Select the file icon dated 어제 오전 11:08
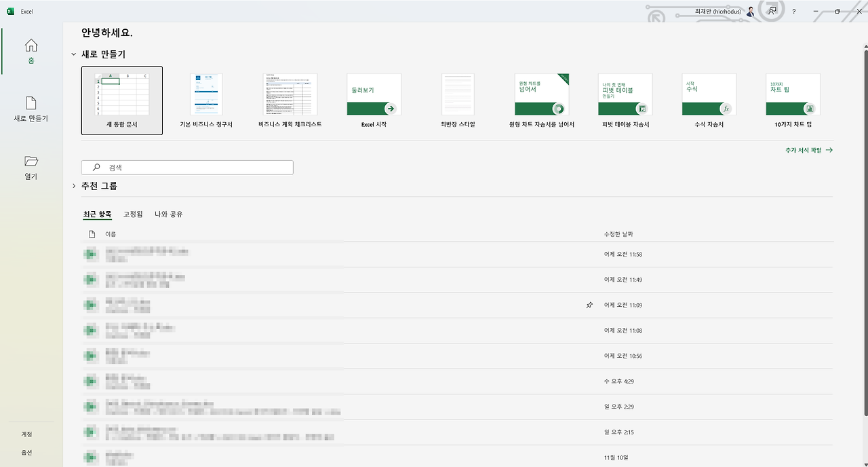The width and height of the screenshot is (868, 467). [90, 331]
